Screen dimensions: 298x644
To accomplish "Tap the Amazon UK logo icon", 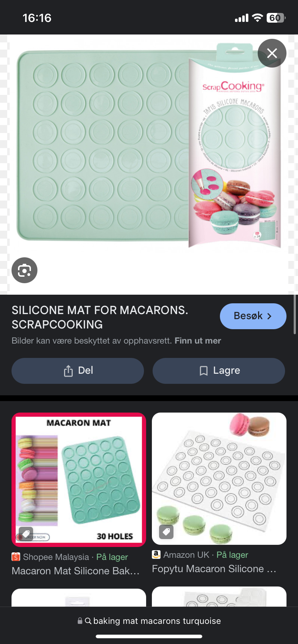I will (x=156, y=555).
